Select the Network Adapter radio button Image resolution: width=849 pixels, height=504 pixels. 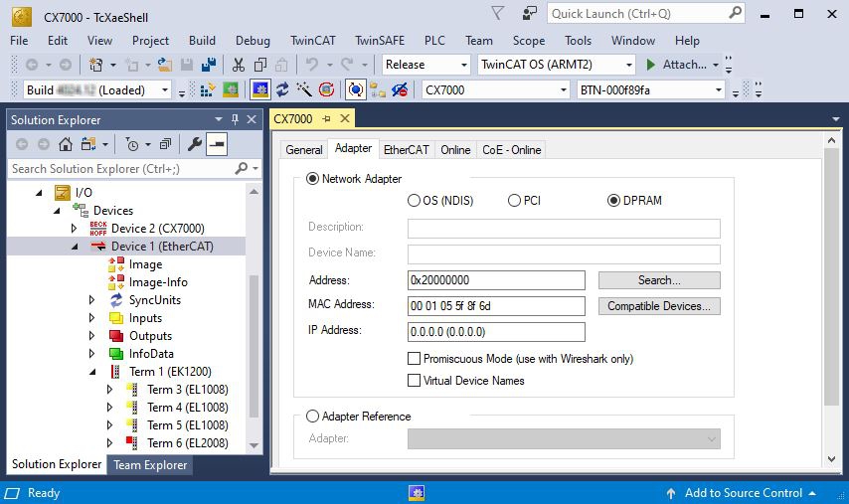(312, 179)
